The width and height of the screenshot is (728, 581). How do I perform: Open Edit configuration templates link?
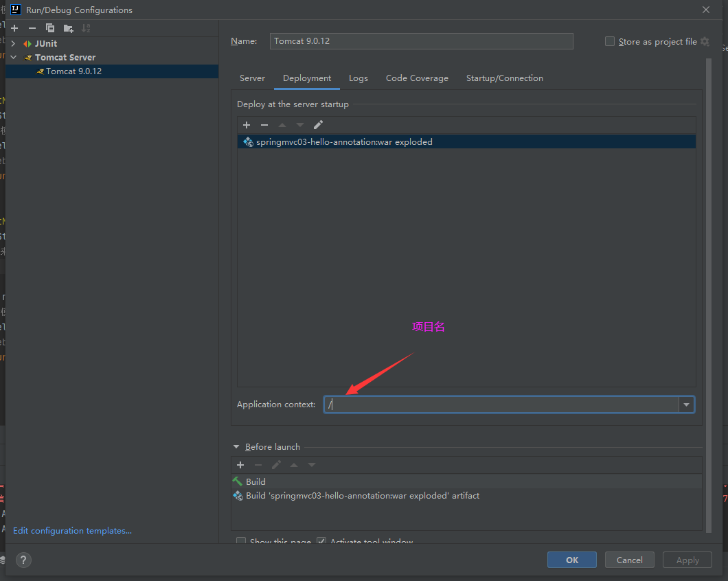click(72, 530)
